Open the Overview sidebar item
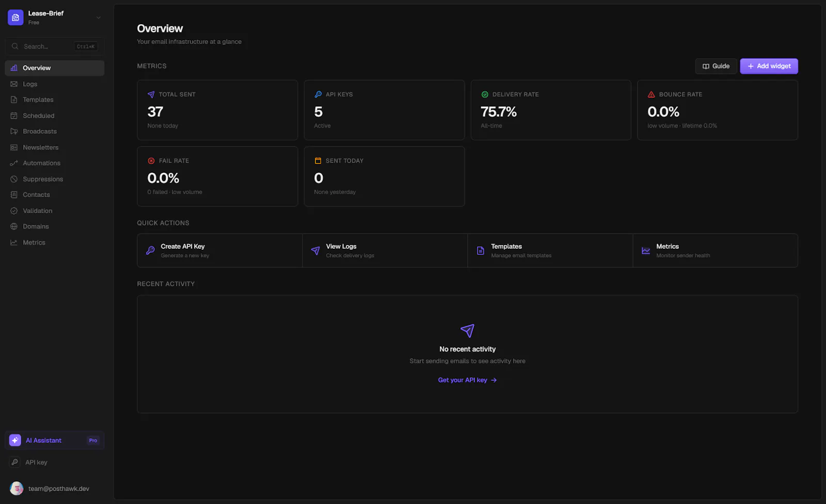 (55, 68)
